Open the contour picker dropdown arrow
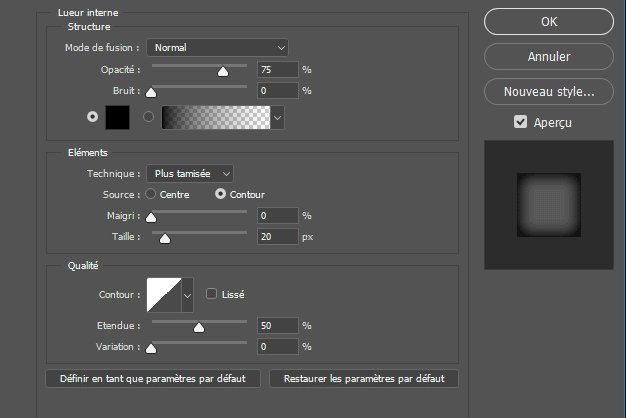This screenshot has width=626, height=418. 187,294
